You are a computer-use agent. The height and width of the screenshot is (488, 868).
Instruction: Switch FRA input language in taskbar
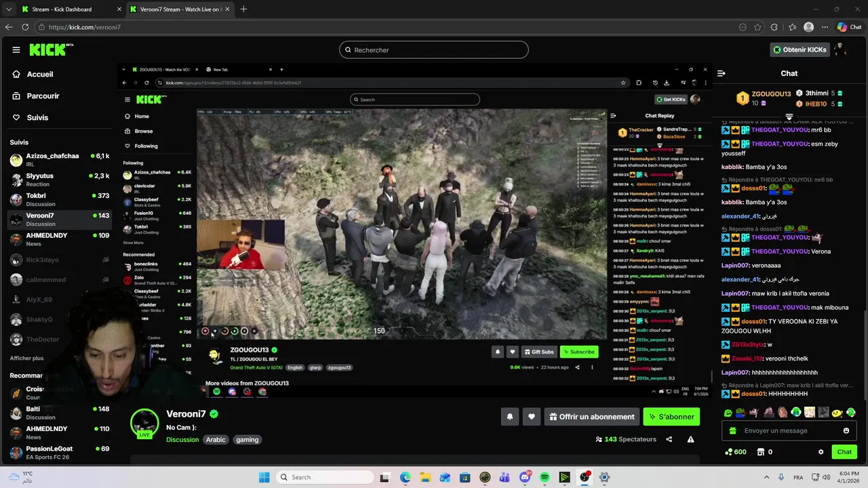coord(798,477)
